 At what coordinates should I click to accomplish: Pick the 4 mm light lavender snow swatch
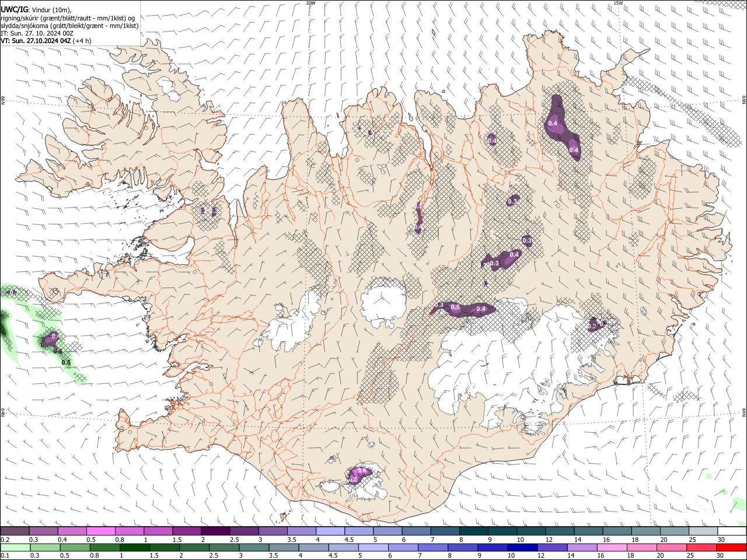330,531
